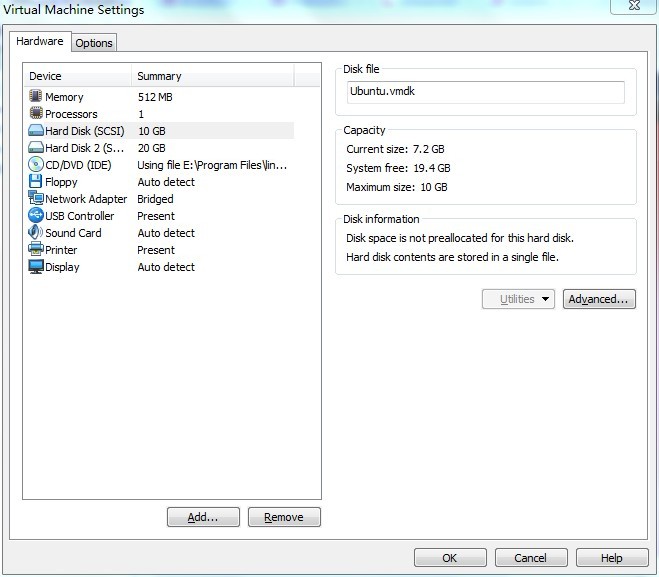This screenshot has width=659, height=577.
Task: Select the Floppy device label
Action: 61,182
